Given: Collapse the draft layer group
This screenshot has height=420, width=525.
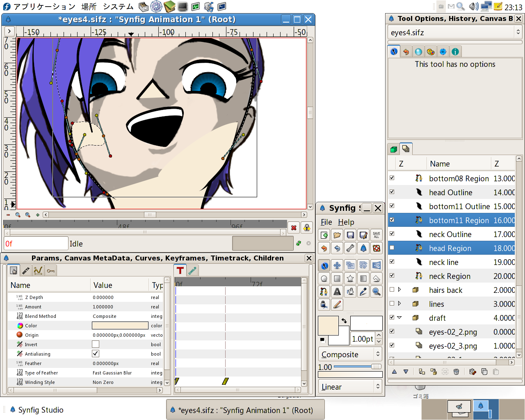Looking at the screenshot, I should point(399,317).
